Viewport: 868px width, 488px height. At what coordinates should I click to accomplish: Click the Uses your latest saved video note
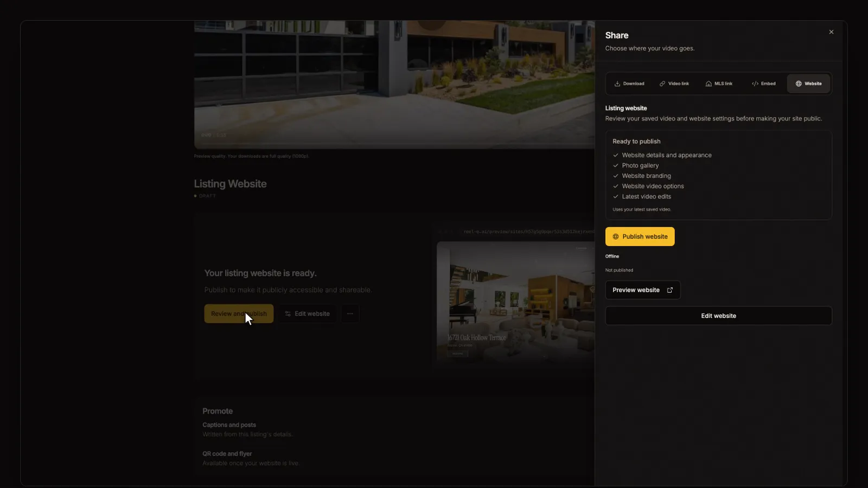pos(642,209)
